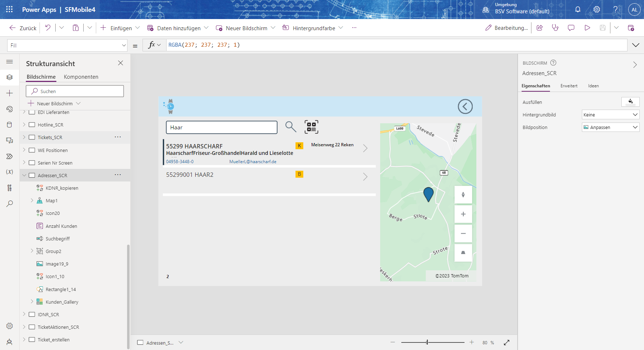Open the theme palette icon in left rail

coord(10,109)
